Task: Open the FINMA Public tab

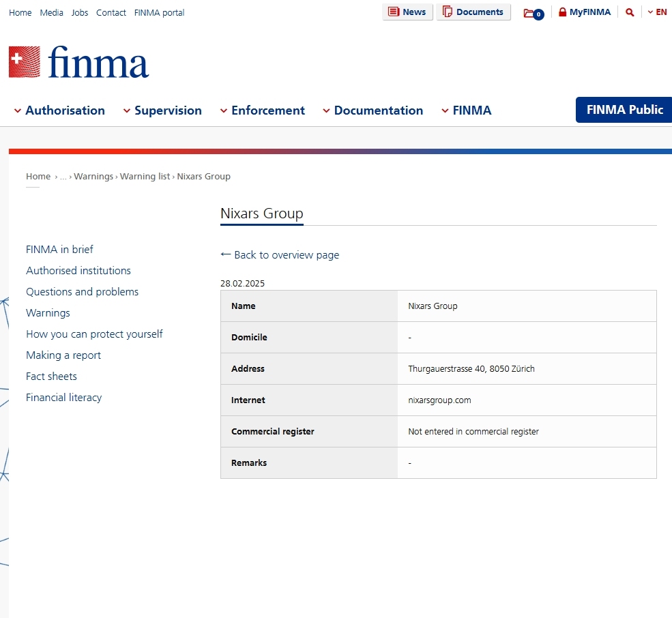Action: [624, 110]
